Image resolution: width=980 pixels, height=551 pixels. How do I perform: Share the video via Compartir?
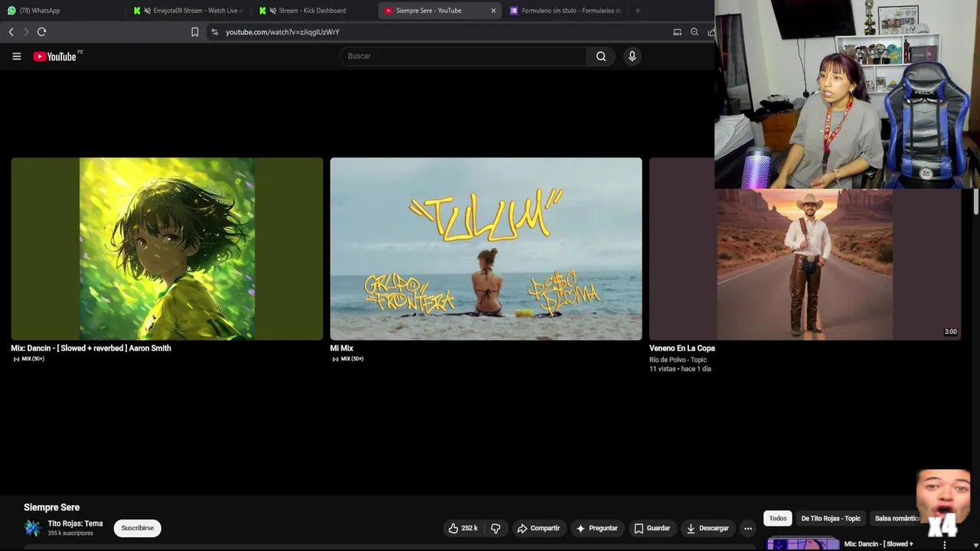[538, 528]
